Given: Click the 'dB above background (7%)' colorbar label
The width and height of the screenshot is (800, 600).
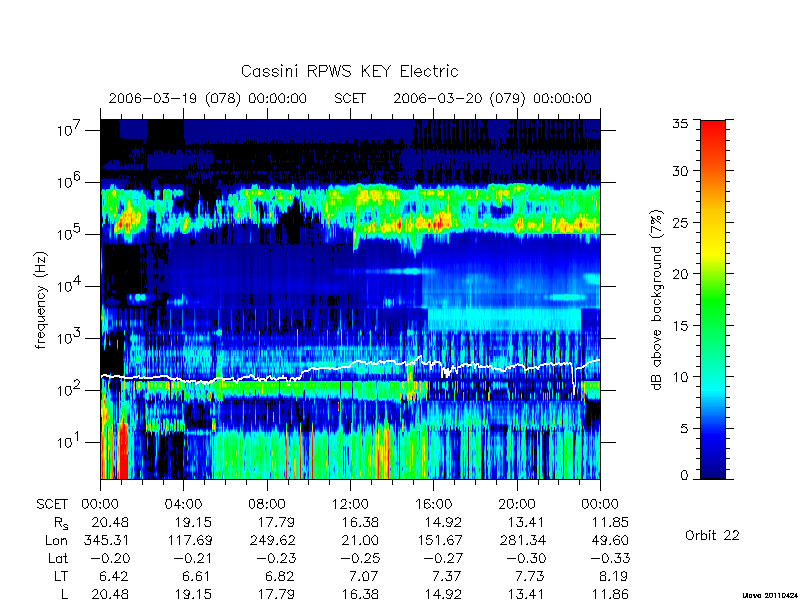Looking at the screenshot, I should click(x=657, y=300).
